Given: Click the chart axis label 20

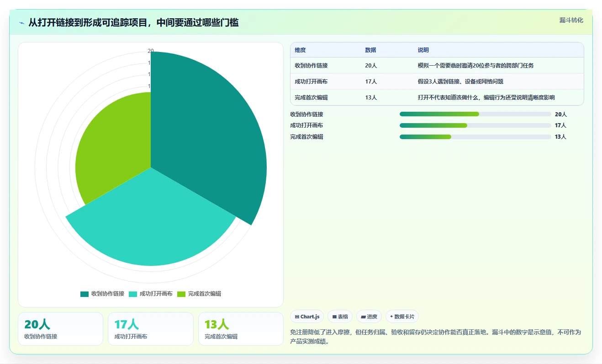Looking at the screenshot, I should 151,51.
